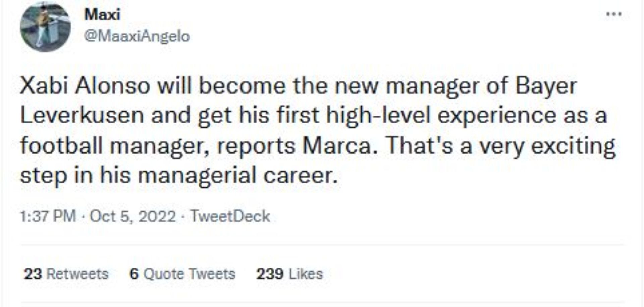The width and height of the screenshot is (644, 307).
Task: Open the display name Maxi
Action: click(102, 14)
